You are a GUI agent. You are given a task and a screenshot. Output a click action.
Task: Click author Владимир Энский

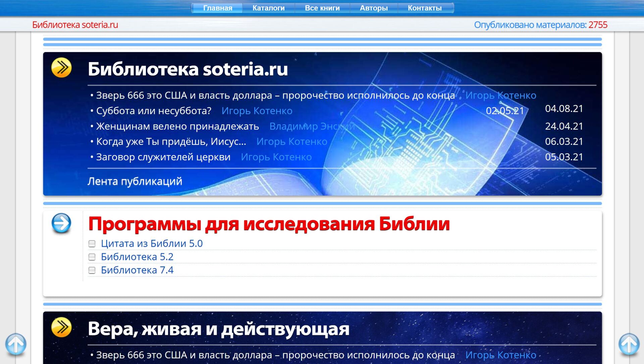click(312, 126)
